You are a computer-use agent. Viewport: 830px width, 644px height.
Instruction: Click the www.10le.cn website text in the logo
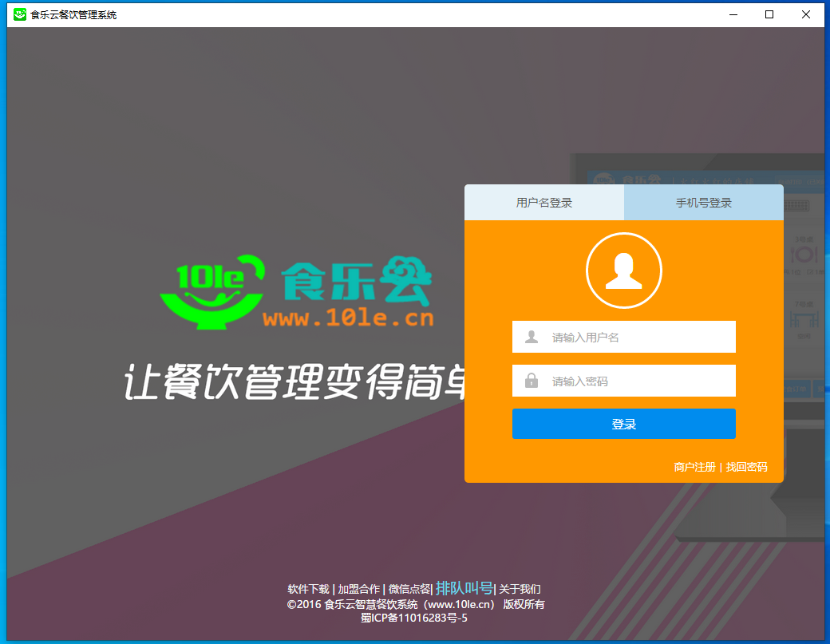[x=348, y=318]
